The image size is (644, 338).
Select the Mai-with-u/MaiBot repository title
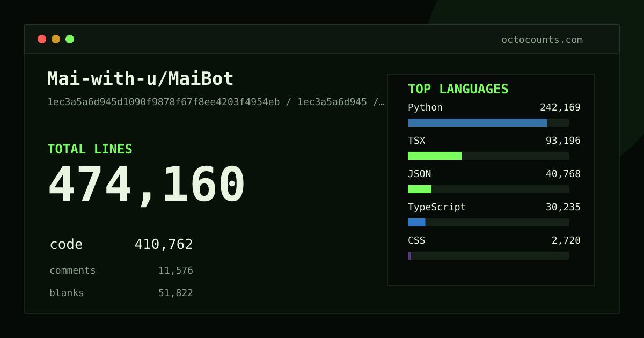click(x=141, y=79)
